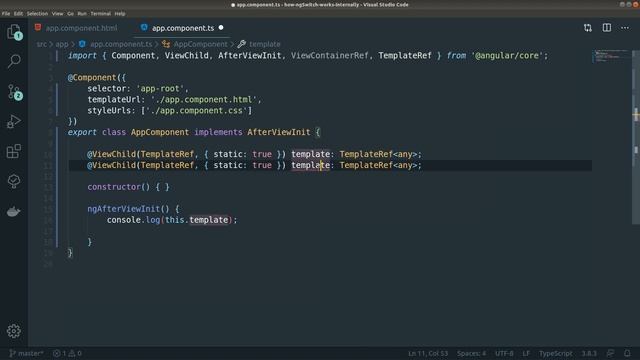The width and height of the screenshot is (640, 360).
Task: Select the app.component.ts tab
Action: pyautogui.click(x=183, y=28)
